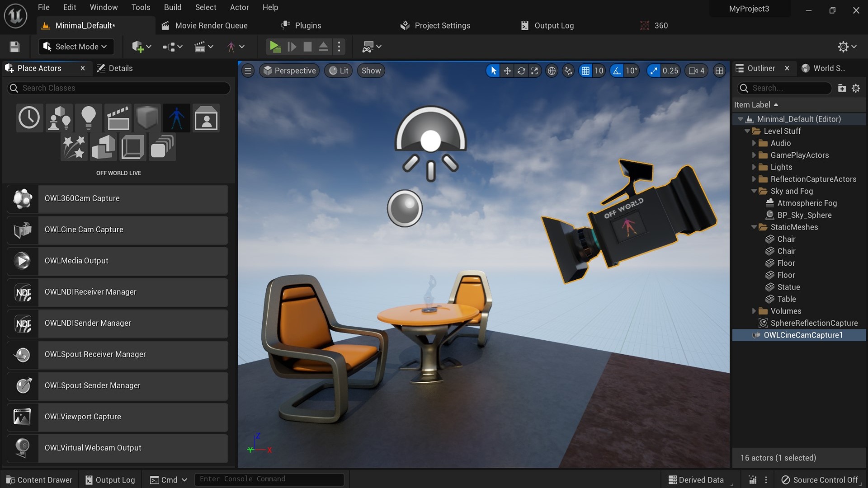The width and height of the screenshot is (868, 488).
Task: Open the Select Mode dropdown
Action: 75,47
